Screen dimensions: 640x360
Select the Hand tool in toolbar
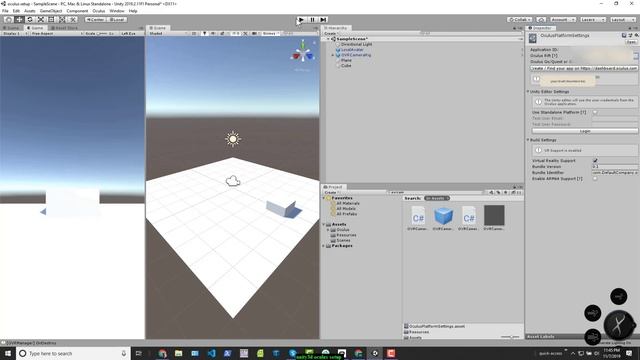click(9, 20)
